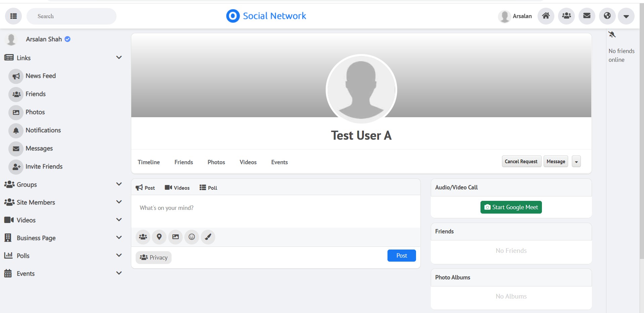Image resolution: width=644 pixels, height=313 pixels.
Task: Toggle the top-left grid menu button
Action: [13, 16]
